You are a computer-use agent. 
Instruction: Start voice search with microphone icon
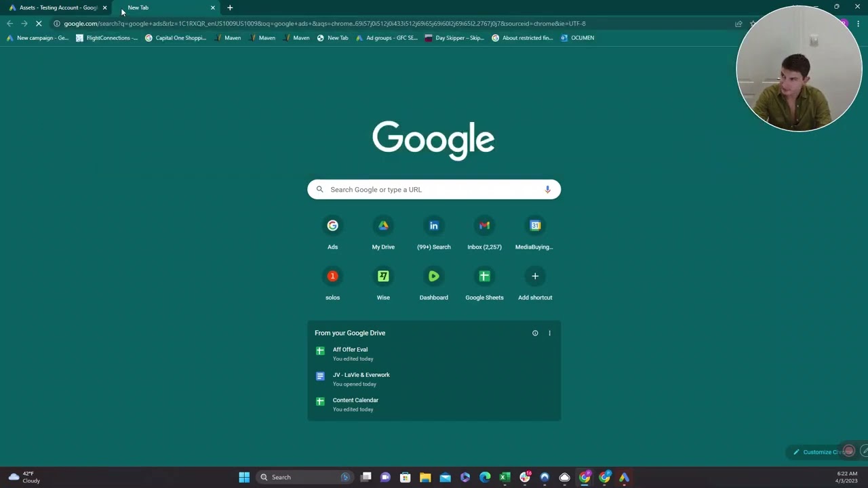point(547,190)
